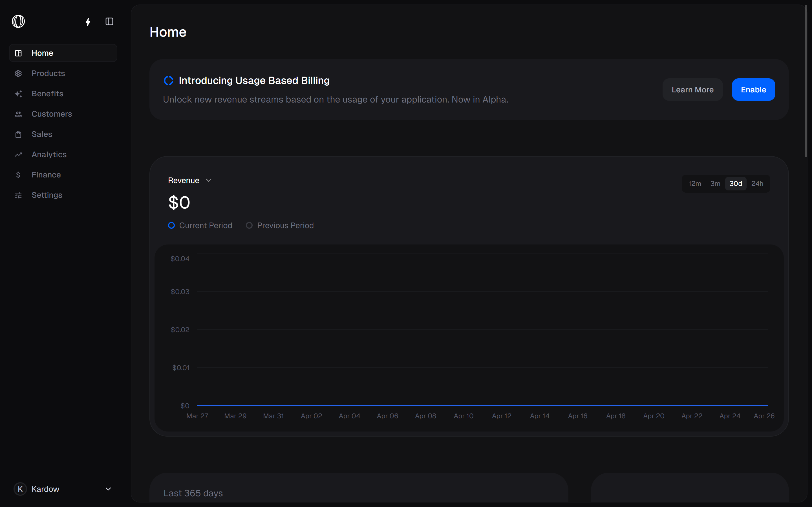This screenshot has width=812, height=507.
Task: Select the 24h time range
Action: point(757,184)
